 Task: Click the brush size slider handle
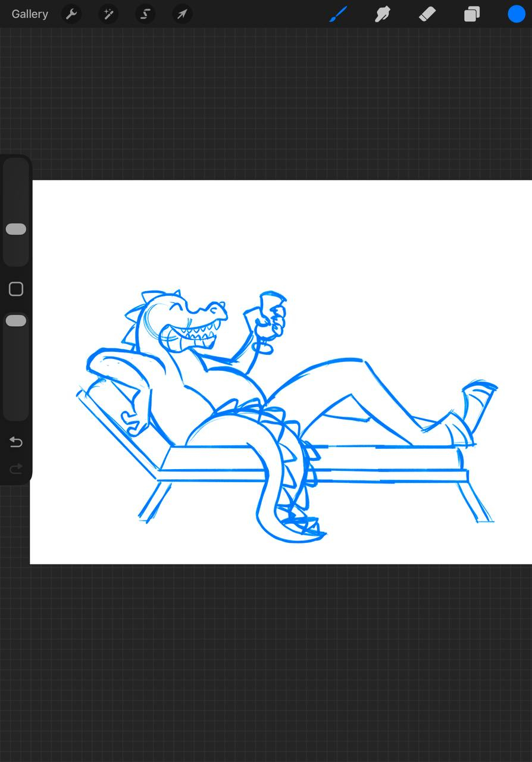pyautogui.click(x=16, y=229)
